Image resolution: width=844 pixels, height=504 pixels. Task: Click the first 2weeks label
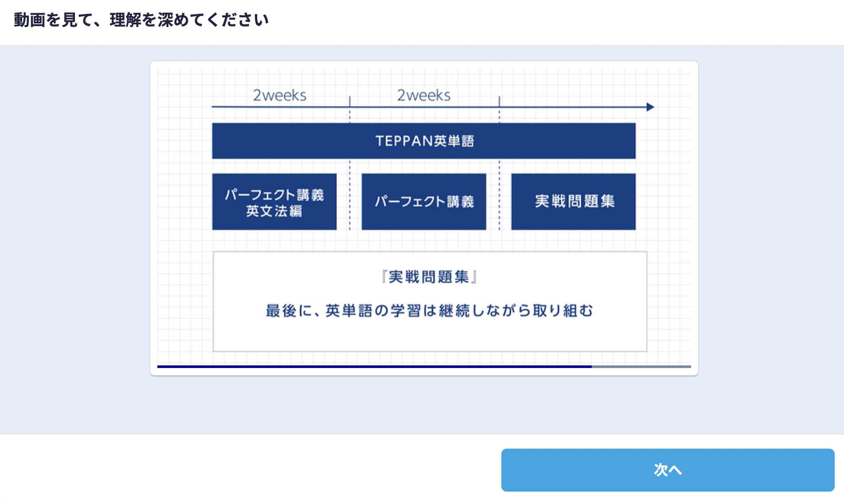click(280, 95)
